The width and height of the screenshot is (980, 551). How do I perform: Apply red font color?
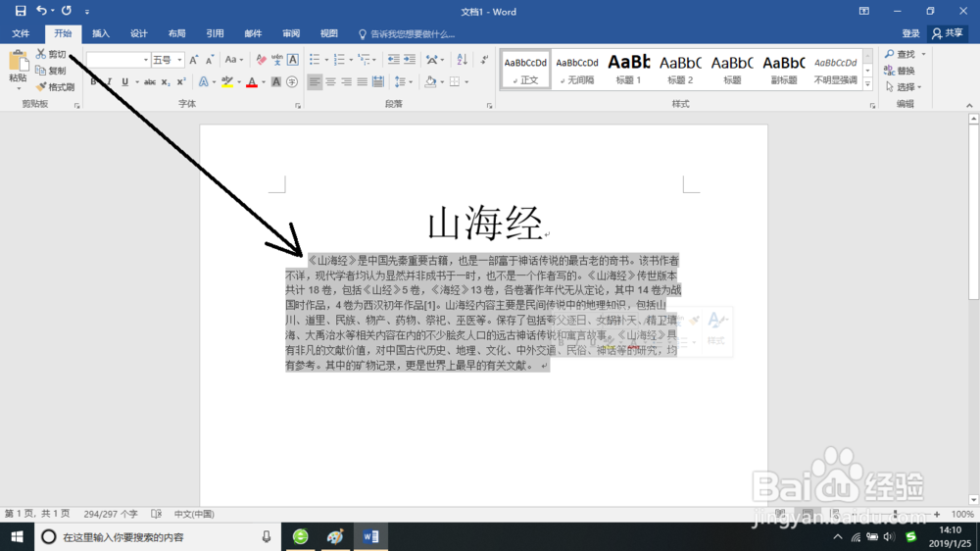click(x=252, y=82)
